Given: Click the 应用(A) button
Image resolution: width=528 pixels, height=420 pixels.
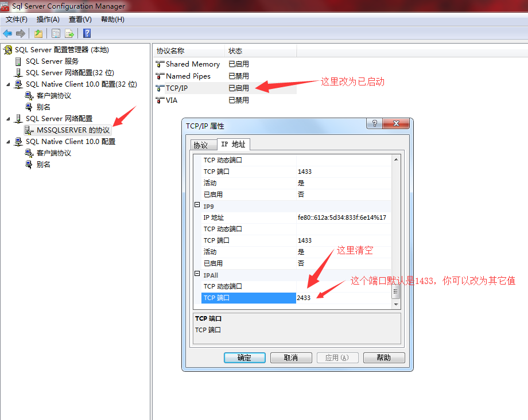Looking at the screenshot, I should tap(337, 357).
